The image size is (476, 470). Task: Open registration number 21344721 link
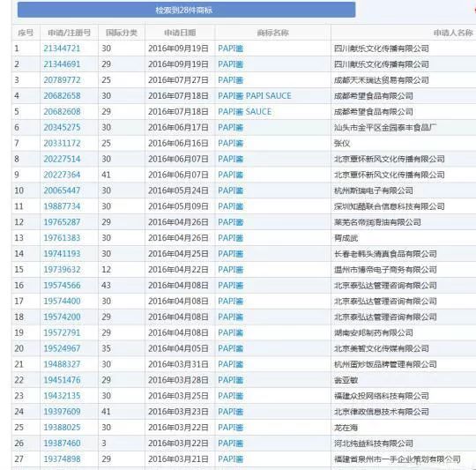[62, 48]
